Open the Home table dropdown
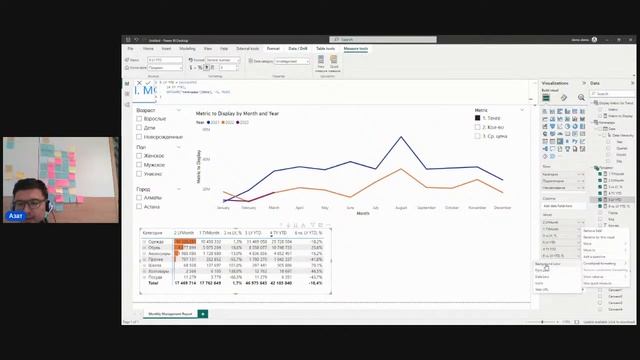Screen dimensions: 640x360 [x=165, y=68]
